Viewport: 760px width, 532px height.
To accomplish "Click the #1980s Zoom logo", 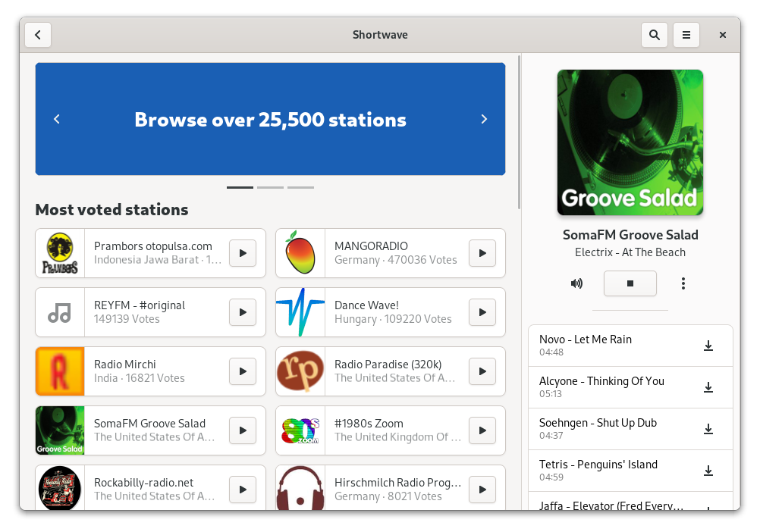I will [300, 430].
